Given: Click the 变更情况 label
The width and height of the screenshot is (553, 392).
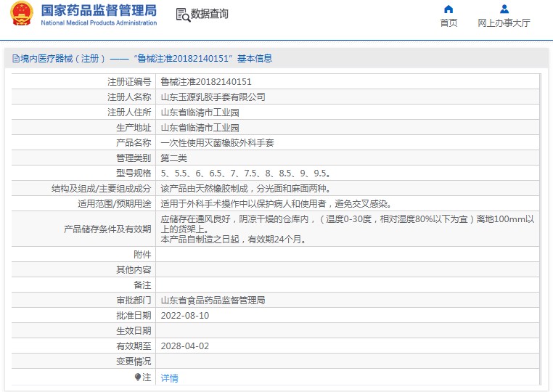Looking at the screenshot, I should tap(134, 362).
